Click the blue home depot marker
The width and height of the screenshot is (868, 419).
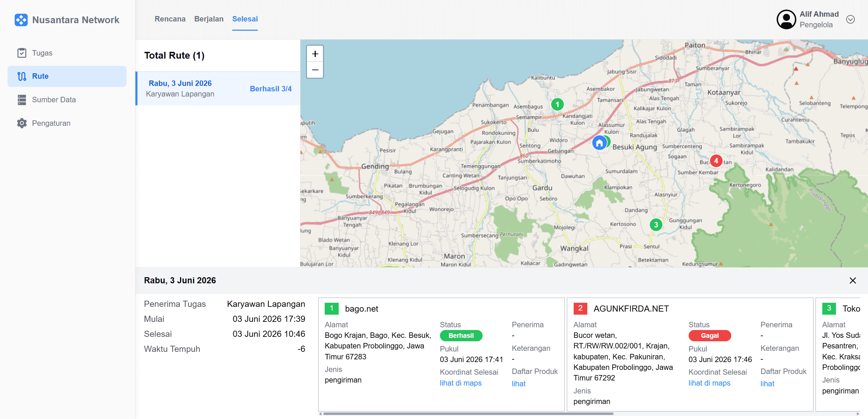coord(599,143)
